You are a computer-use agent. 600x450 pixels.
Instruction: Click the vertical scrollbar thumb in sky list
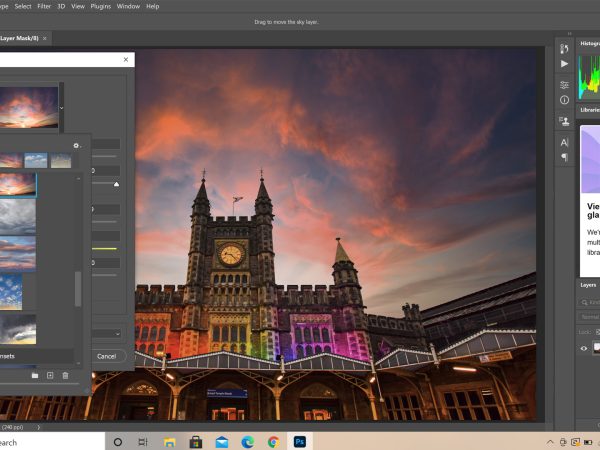pyautogui.click(x=78, y=289)
